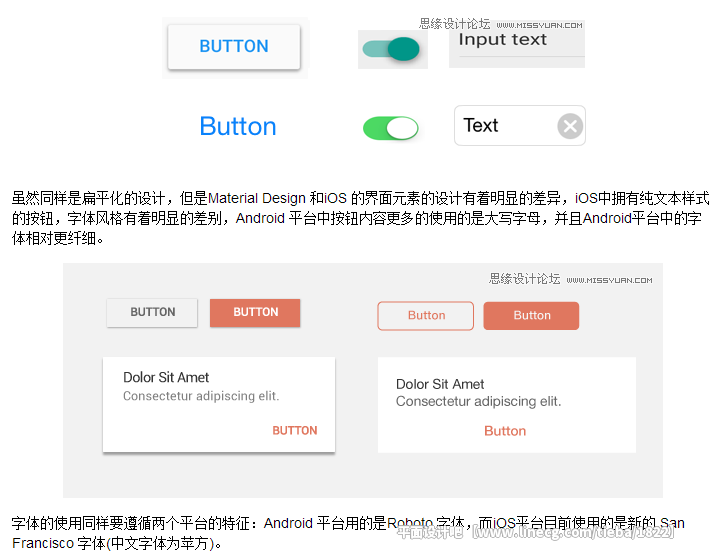Click the raised blue BUTTON Material button
The height and width of the screenshot is (551, 715).
pos(234,47)
